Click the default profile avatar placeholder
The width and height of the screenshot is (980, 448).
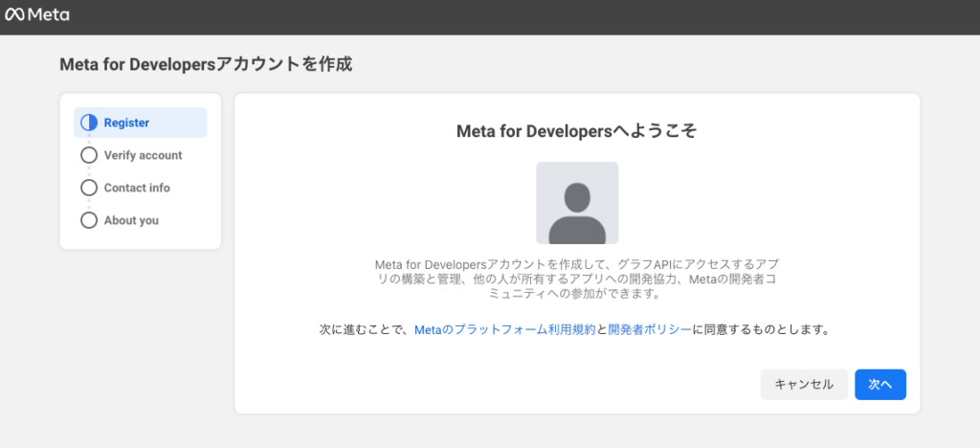(576, 203)
